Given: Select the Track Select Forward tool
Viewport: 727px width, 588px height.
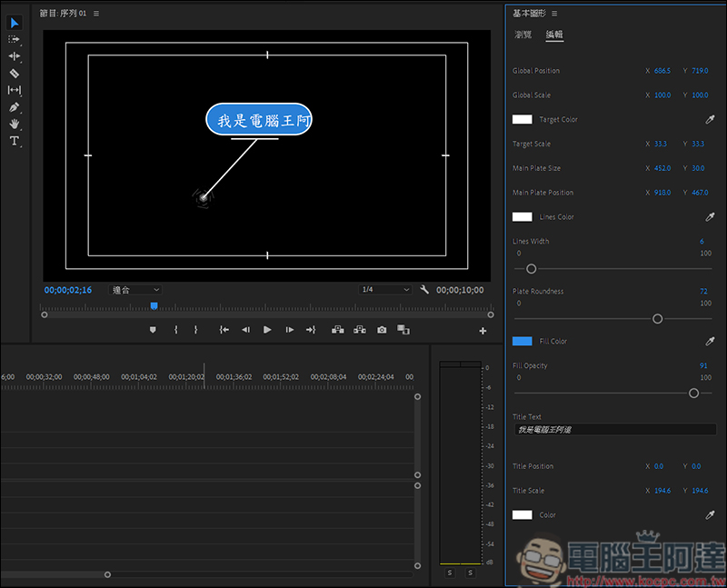Looking at the screenshot, I should 15,39.
